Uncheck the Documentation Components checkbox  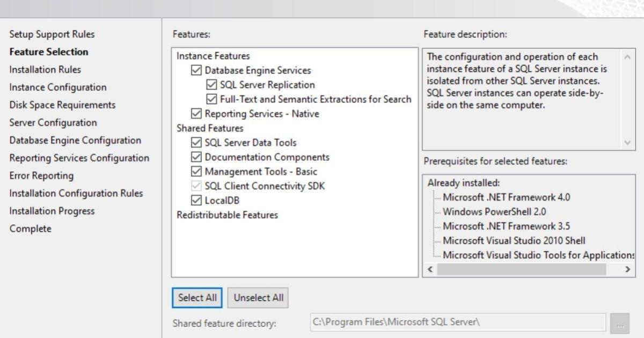[196, 157]
